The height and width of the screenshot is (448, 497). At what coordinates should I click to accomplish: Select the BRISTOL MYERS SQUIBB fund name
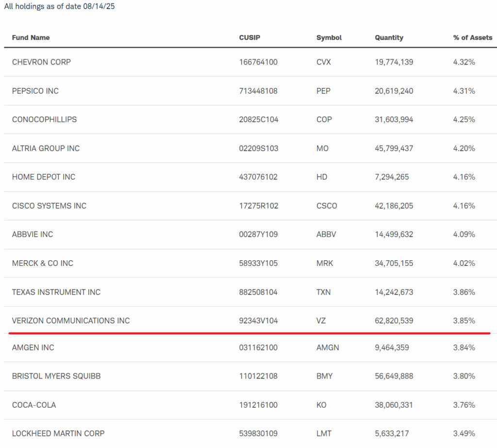[x=56, y=376]
